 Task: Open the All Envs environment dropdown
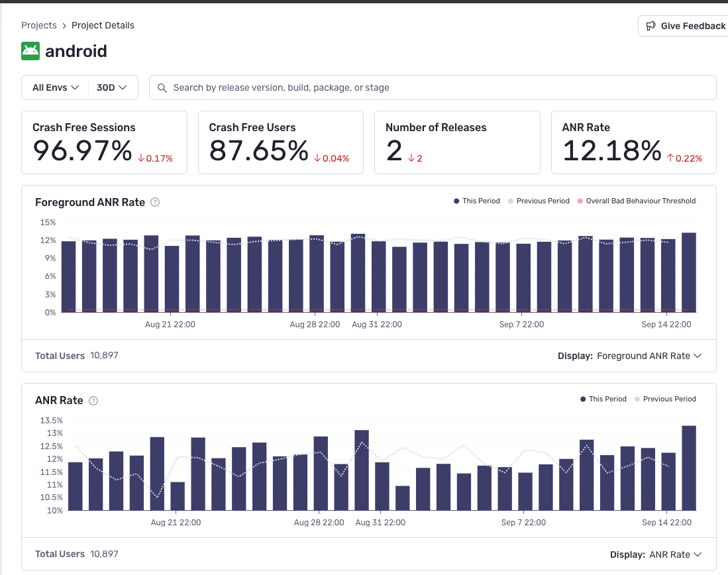56,87
